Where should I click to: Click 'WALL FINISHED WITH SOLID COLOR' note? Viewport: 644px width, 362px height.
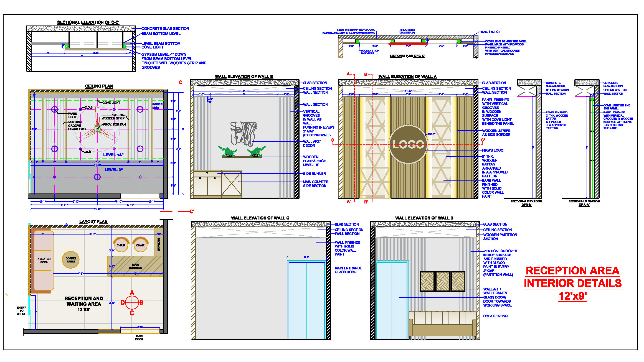[348, 248]
